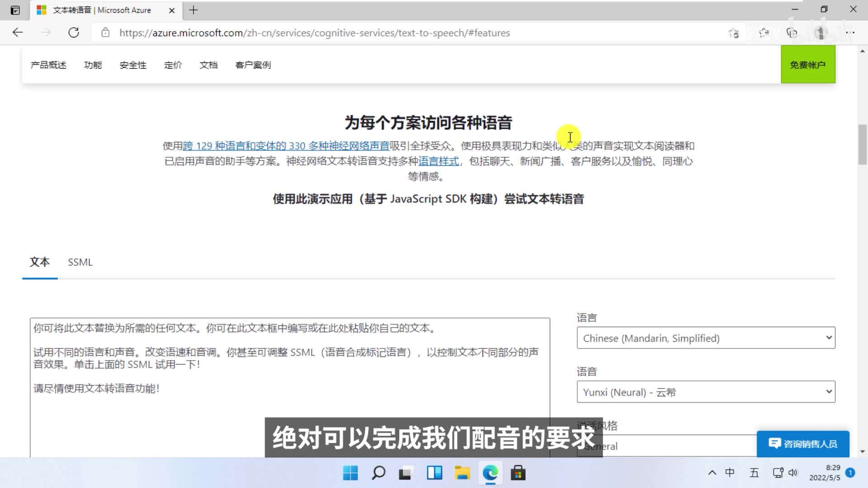Click the site lock icon

click(x=105, y=33)
